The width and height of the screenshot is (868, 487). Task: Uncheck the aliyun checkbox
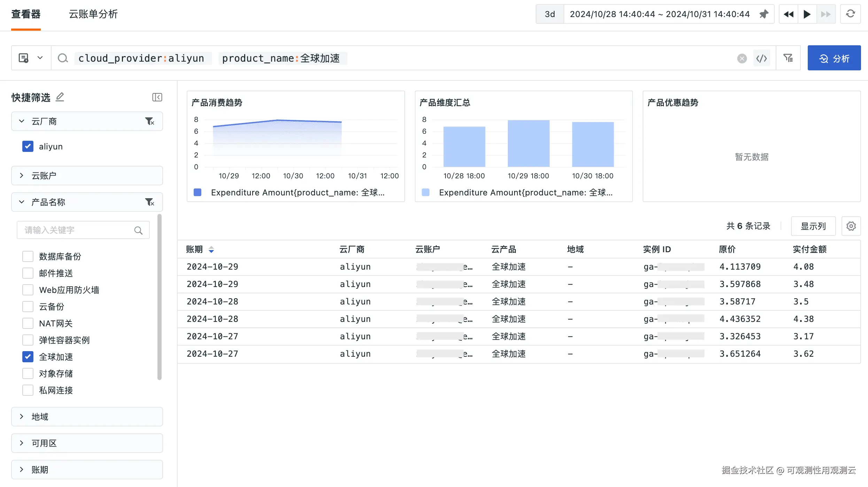tap(28, 146)
